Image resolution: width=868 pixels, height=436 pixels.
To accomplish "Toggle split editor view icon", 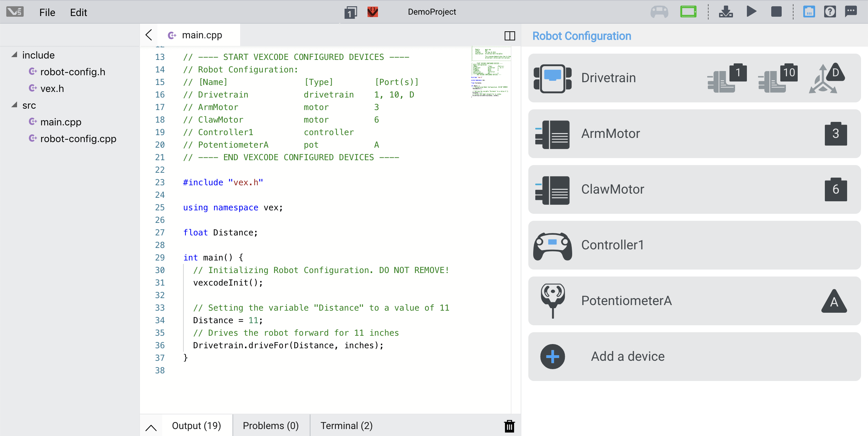I will [x=510, y=36].
